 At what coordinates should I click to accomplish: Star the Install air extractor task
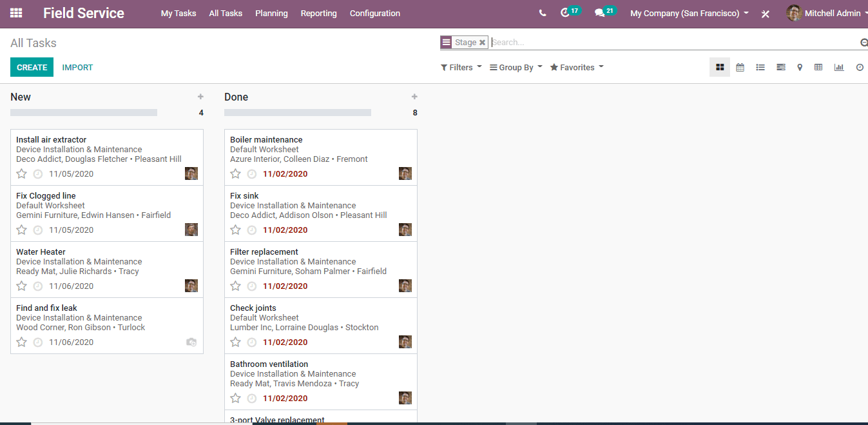(x=21, y=173)
